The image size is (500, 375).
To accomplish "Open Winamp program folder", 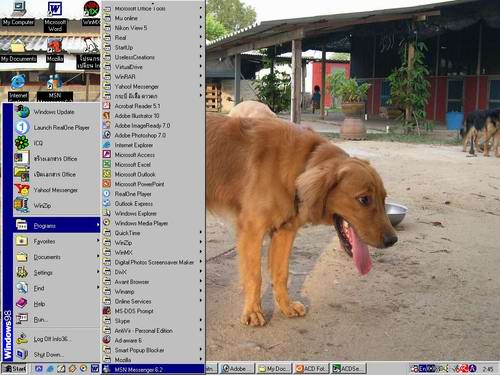I will (x=153, y=292).
